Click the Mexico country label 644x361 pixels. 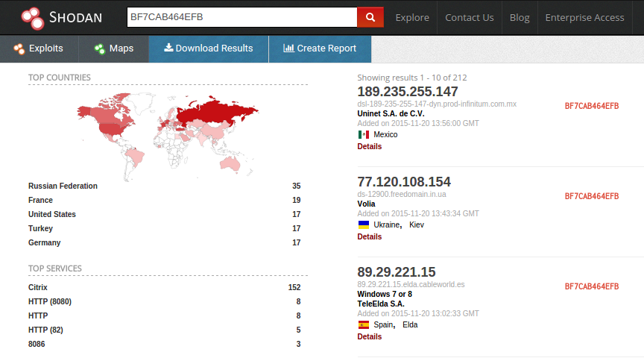pyautogui.click(x=385, y=134)
